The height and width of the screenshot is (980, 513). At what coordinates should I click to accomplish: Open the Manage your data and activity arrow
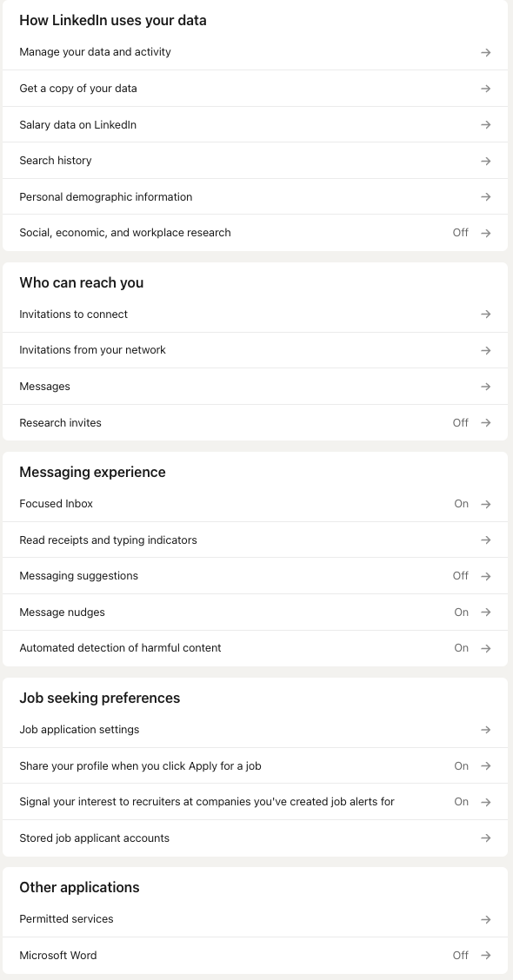(x=485, y=52)
